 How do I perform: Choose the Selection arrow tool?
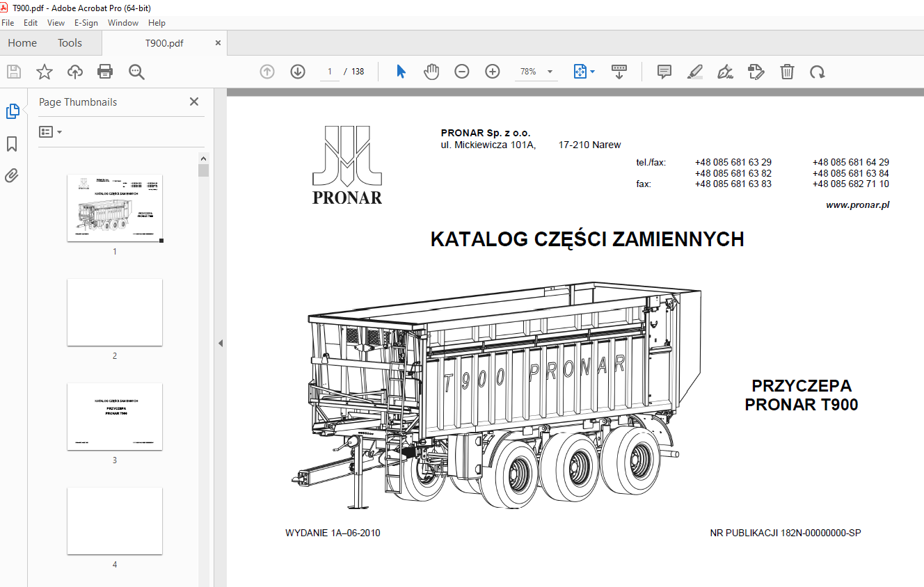click(x=401, y=72)
